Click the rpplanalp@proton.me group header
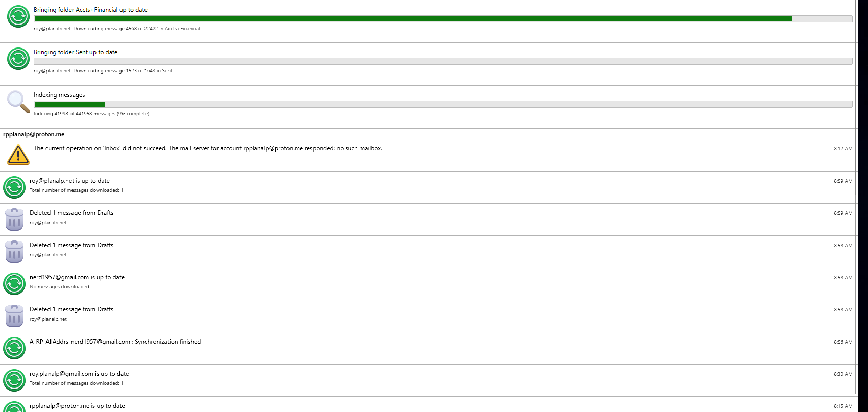868x412 pixels. [34, 134]
